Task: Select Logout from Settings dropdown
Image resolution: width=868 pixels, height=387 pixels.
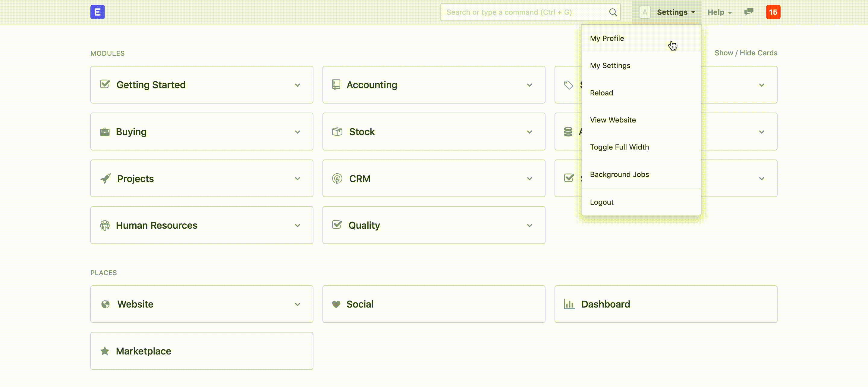Action: pyautogui.click(x=602, y=202)
